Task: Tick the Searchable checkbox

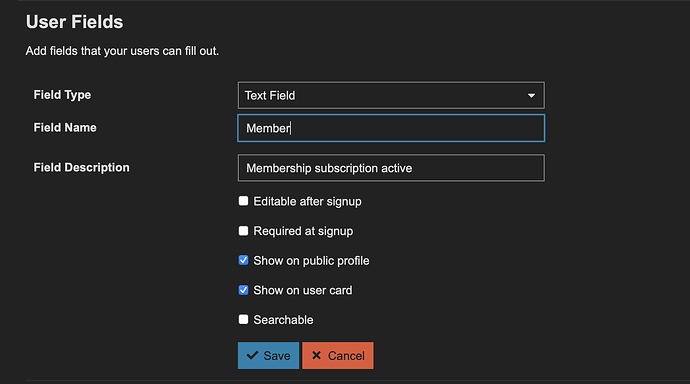Action: tap(243, 319)
